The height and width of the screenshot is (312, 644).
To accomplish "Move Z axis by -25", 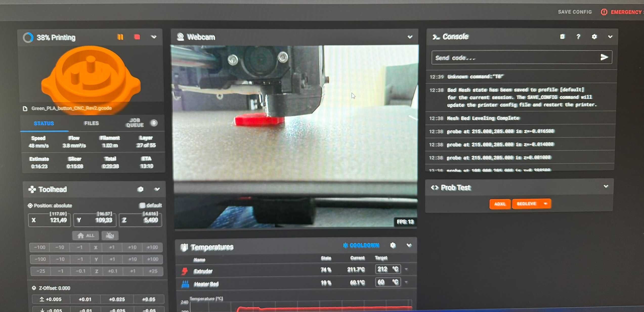I will (x=41, y=271).
